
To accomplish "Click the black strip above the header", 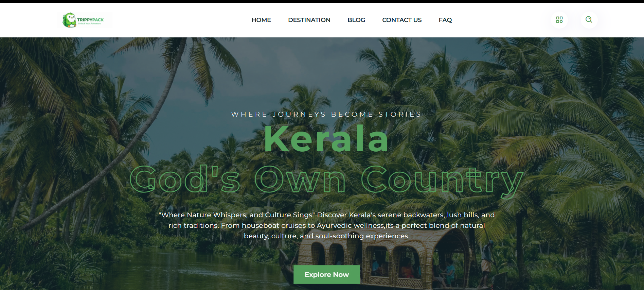I will (322, 1).
